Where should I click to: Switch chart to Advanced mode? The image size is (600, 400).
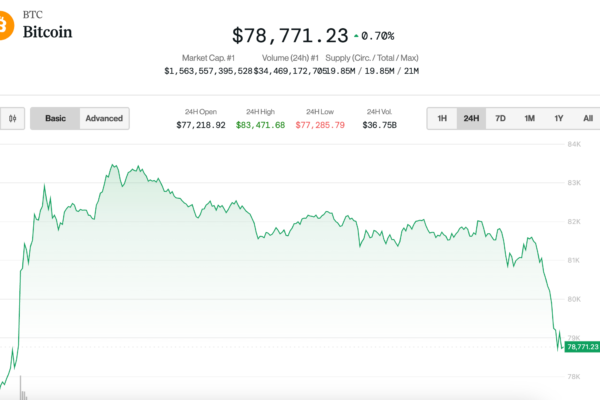click(104, 118)
